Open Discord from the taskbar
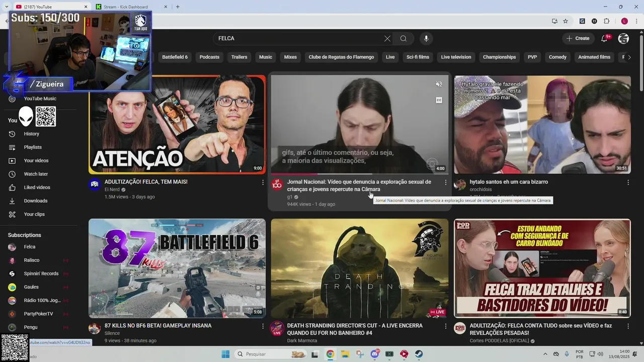 [x=374, y=354]
